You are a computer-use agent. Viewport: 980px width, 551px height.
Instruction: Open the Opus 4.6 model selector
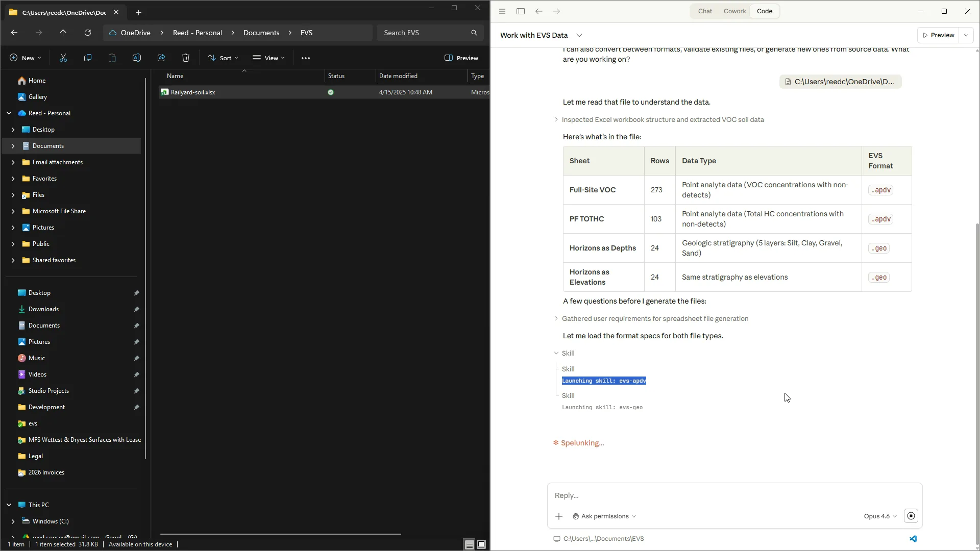click(880, 516)
